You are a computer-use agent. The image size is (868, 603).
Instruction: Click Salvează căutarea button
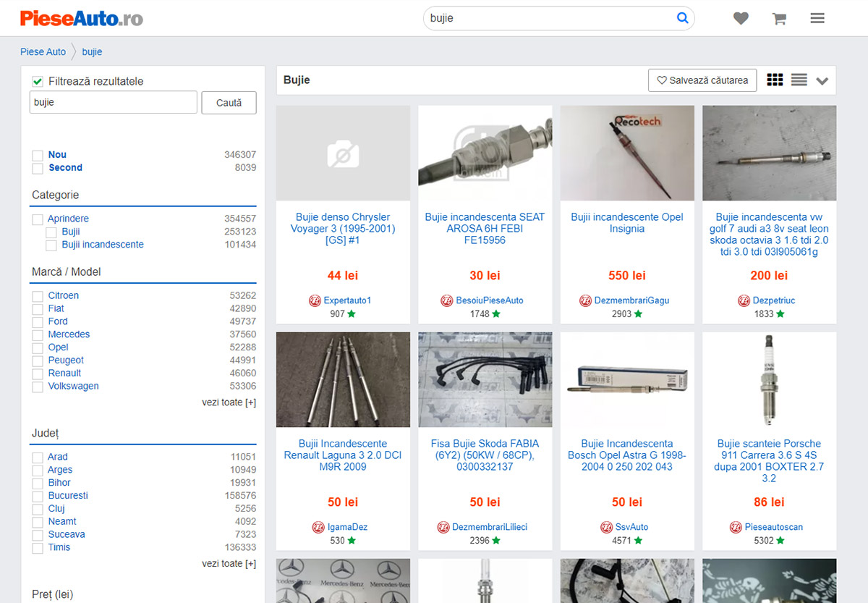(x=702, y=80)
